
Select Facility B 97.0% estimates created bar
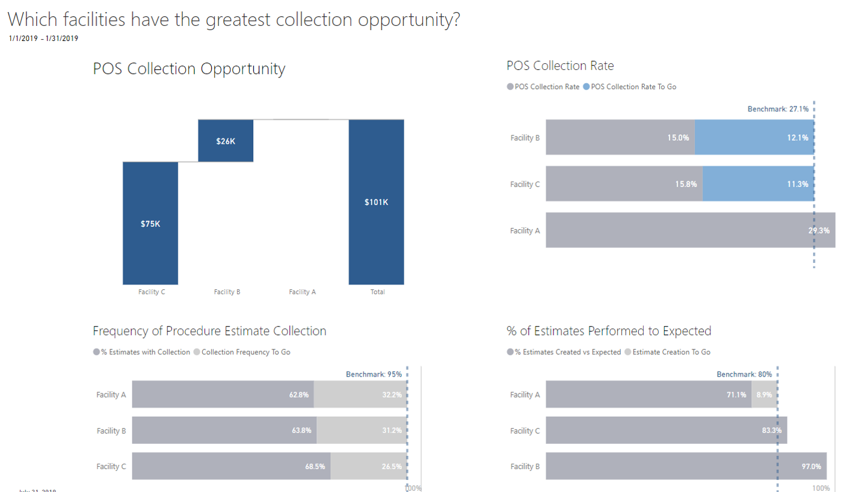(686, 466)
